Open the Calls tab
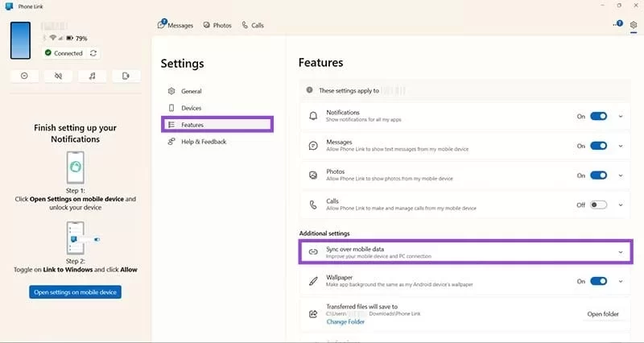The width and height of the screenshot is (644, 343). [x=253, y=26]
